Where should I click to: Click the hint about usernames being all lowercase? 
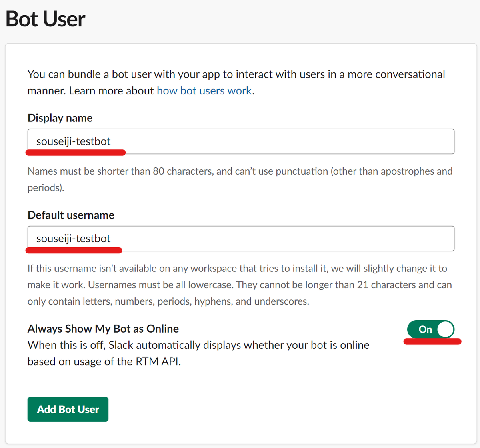pos(240,285)
